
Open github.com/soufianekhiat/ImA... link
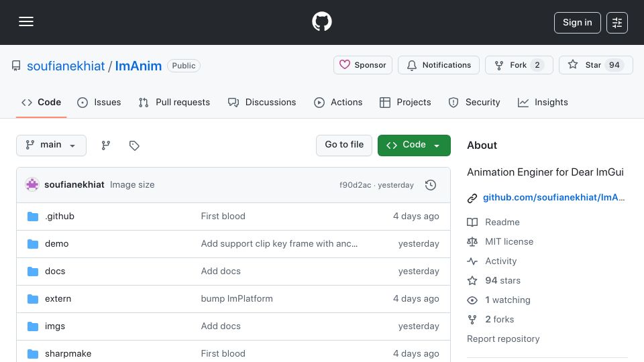coord(553,197)
